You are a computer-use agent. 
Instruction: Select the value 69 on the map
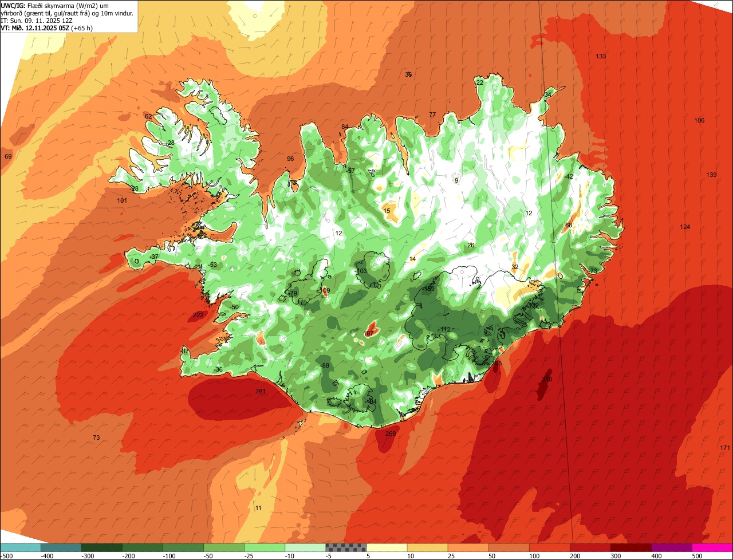click(8, 156)
